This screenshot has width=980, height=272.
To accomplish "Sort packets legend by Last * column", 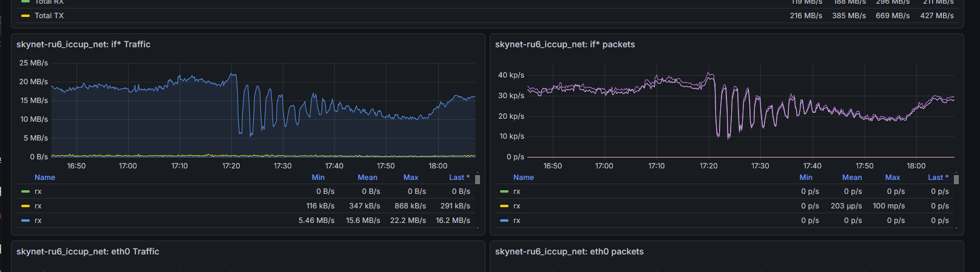I will click(x=938, y=177).
